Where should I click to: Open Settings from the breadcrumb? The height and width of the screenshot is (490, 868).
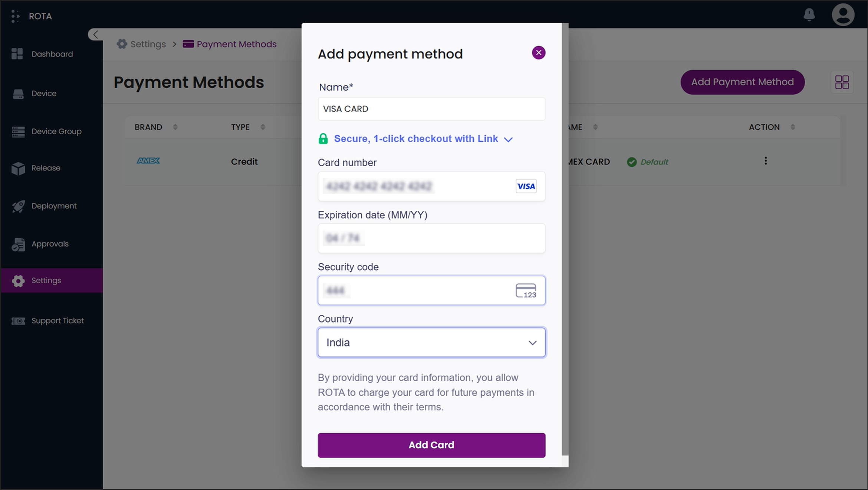147,44
